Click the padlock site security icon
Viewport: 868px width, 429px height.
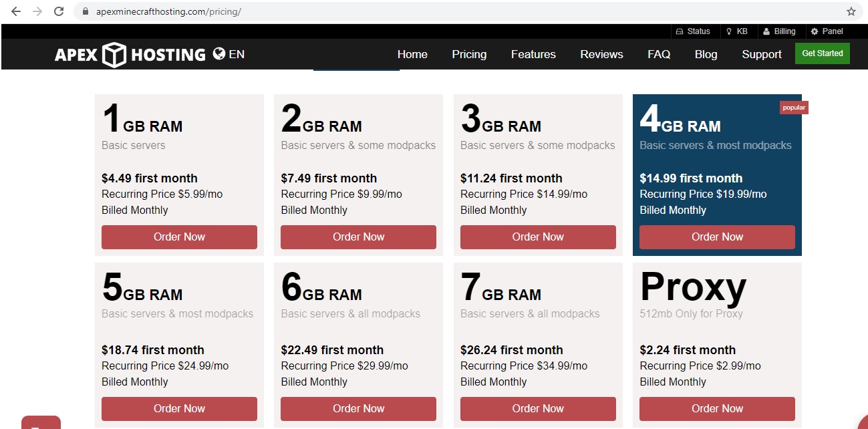[85, 11]
